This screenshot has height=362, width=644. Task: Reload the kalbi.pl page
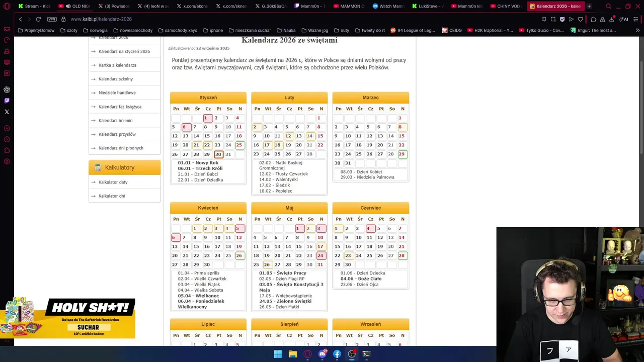38,19
